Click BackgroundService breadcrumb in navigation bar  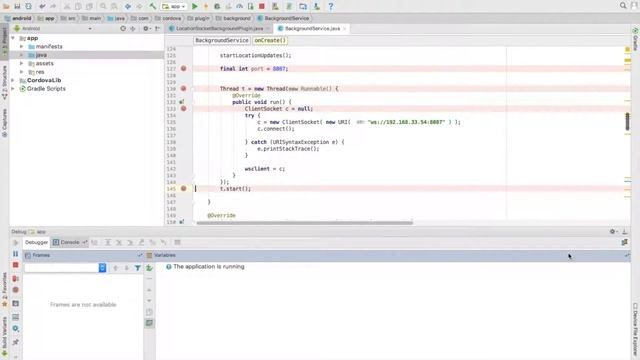coord(283,18)
